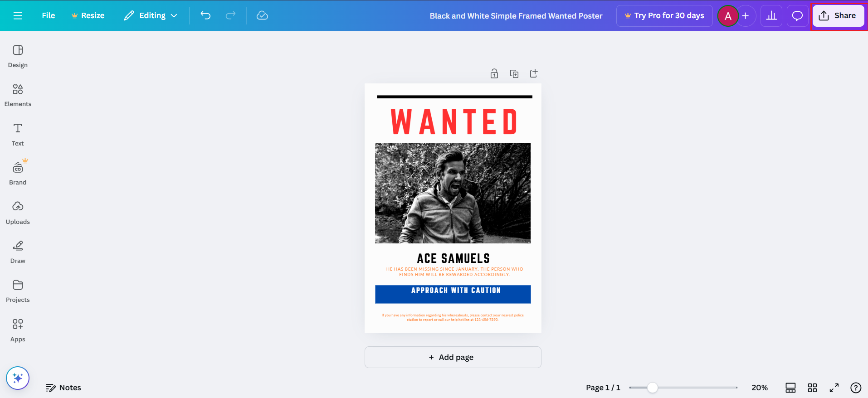The width and height of the screenshot is (868, 398).
Task: Click the Canva AI magic button
Action: pyautogui.click(x=18, y=378)
